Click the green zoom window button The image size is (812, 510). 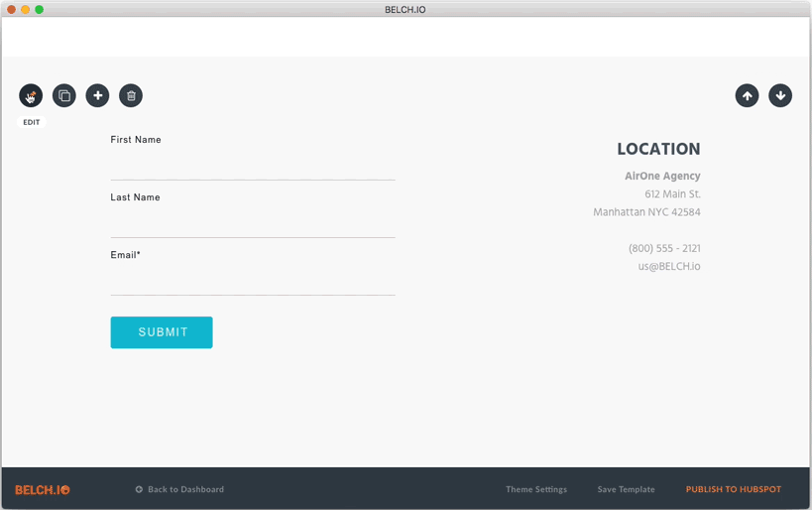pos(40,9)
